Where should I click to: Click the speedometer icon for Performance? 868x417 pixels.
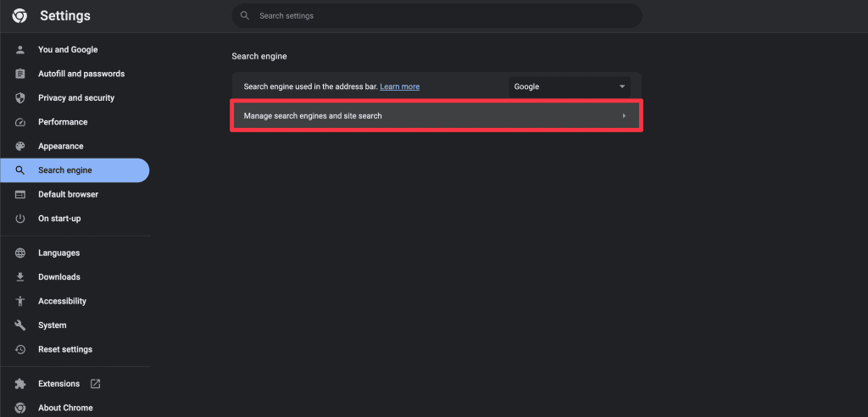click(x=20, y=122)
